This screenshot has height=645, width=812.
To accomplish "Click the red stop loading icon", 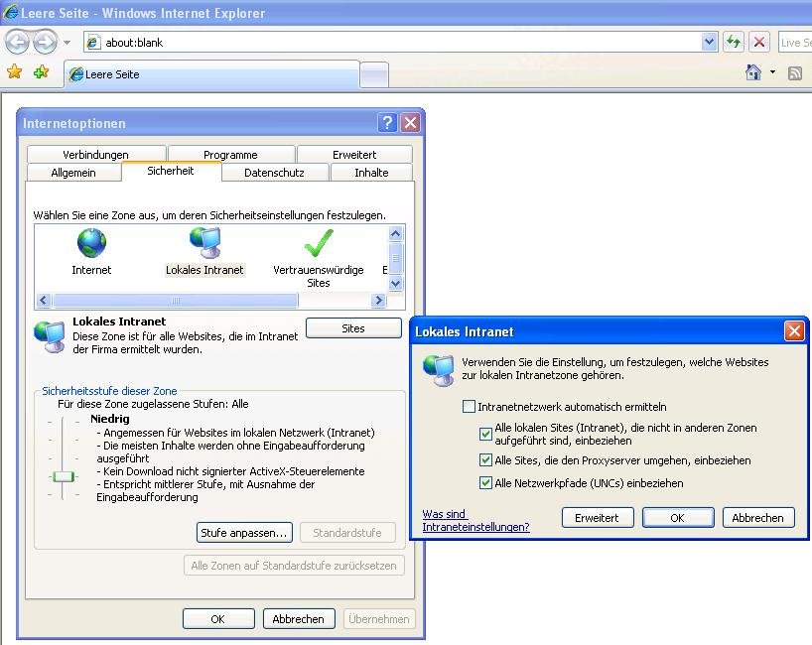I will pyautogui.click(x=759, y=42).
